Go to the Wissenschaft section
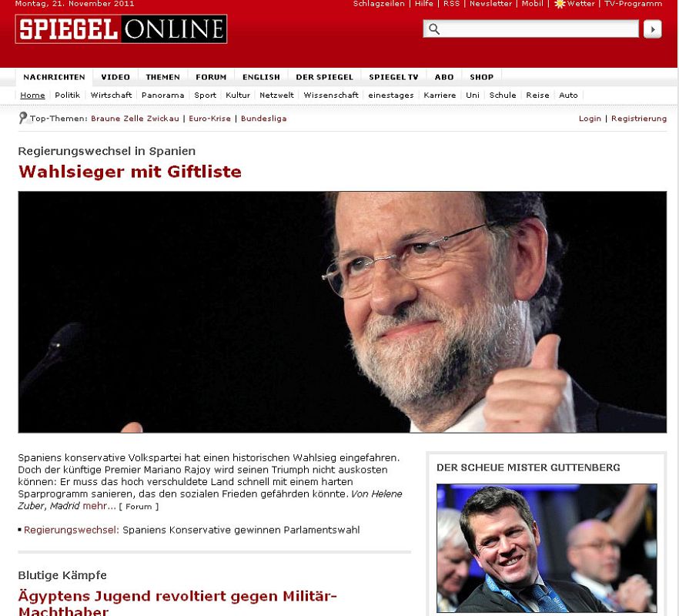The image size is (679, 616). (x=331, y=95)
